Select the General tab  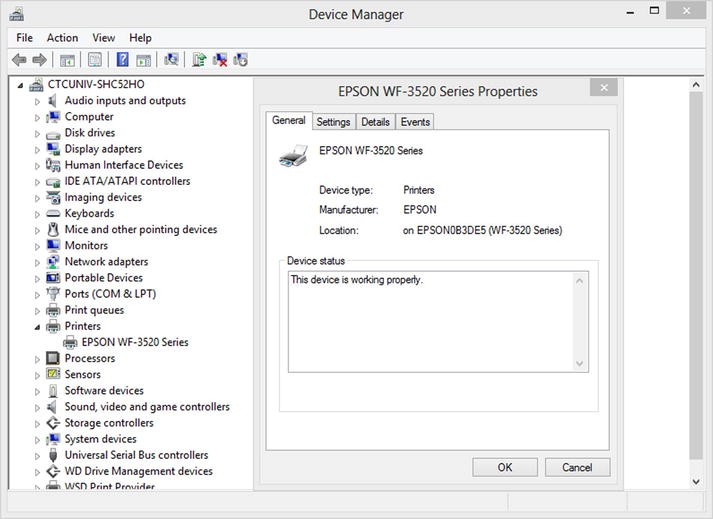tap(289, 121)
